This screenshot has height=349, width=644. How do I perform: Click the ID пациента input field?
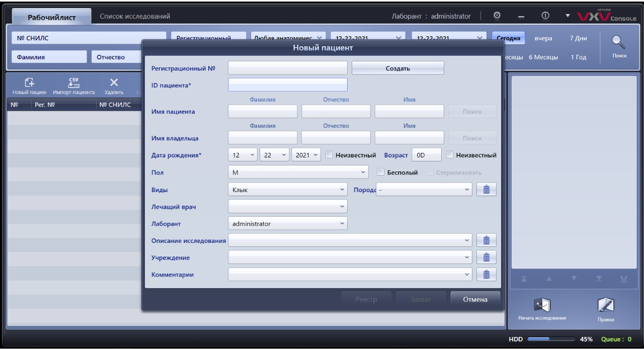point(287,84)
